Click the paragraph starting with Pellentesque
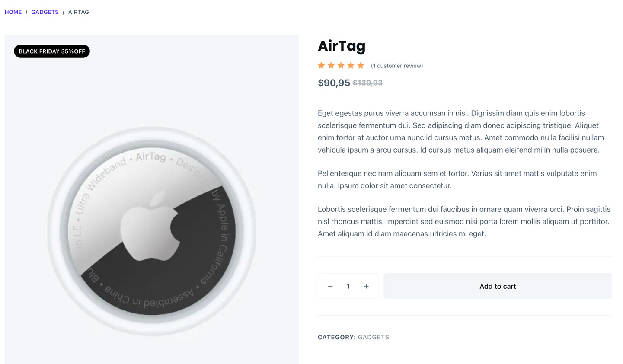Image resolution: width=623 pixels, height=364 pixels. tap(457, 179)
